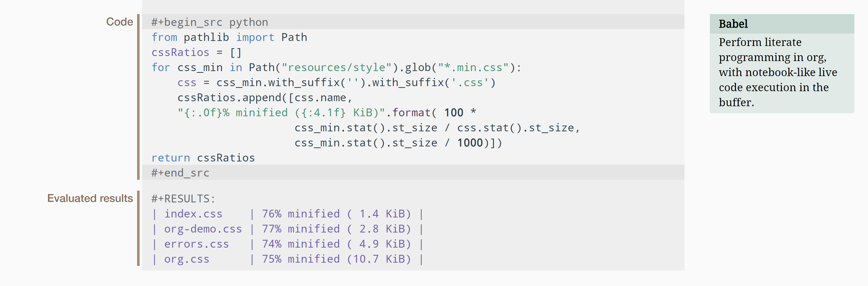Viewport: 868px width, 286px height.
Task: Click the number 1000 in the code
Action: (x=470, y=143)
